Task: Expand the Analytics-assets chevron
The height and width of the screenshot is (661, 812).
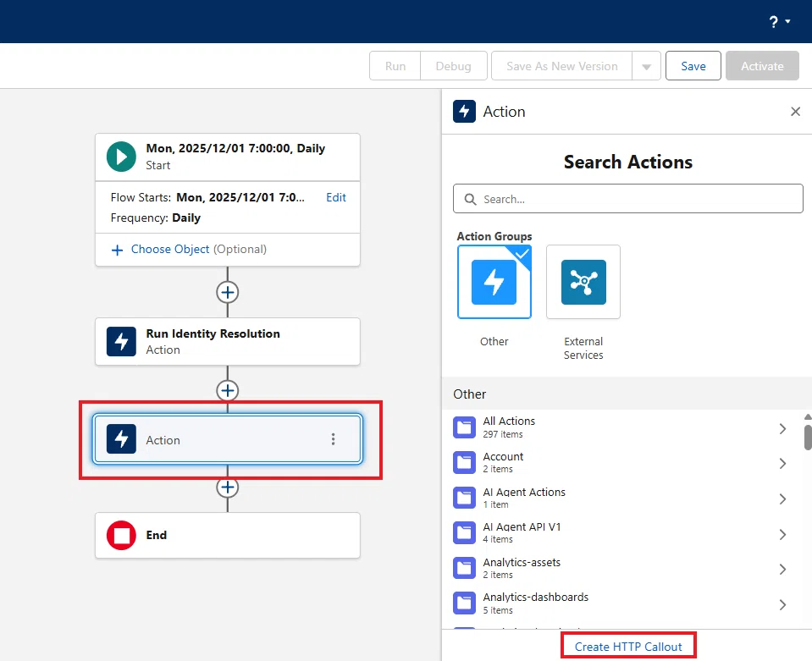Action: click(782, 570)
